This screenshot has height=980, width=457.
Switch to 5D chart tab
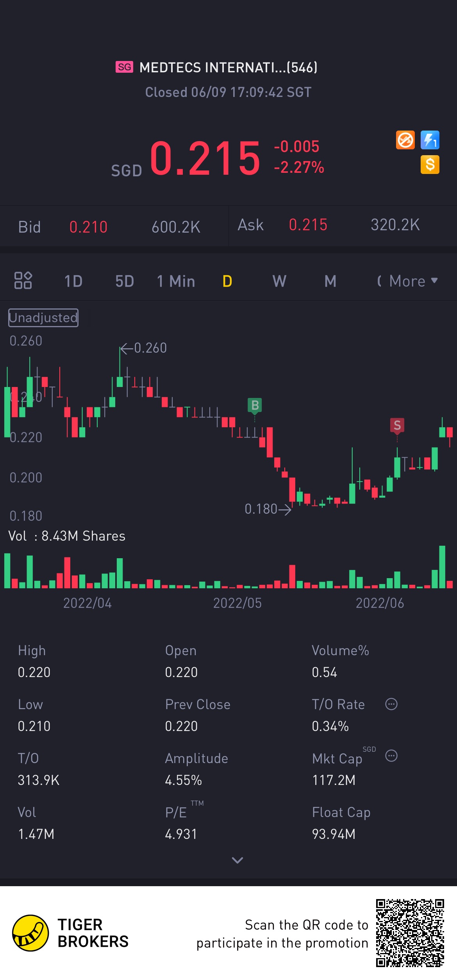[125, 281]
